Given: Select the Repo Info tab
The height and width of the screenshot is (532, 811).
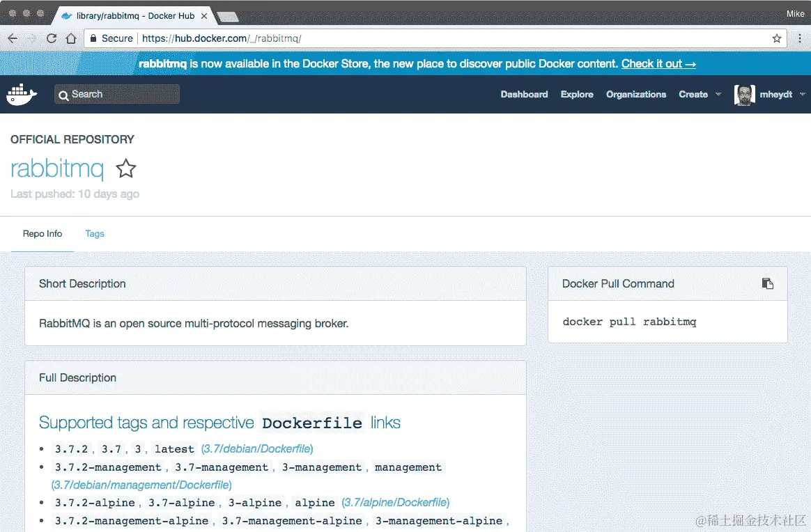Looking at the screenshot, I should pos(43,234).
